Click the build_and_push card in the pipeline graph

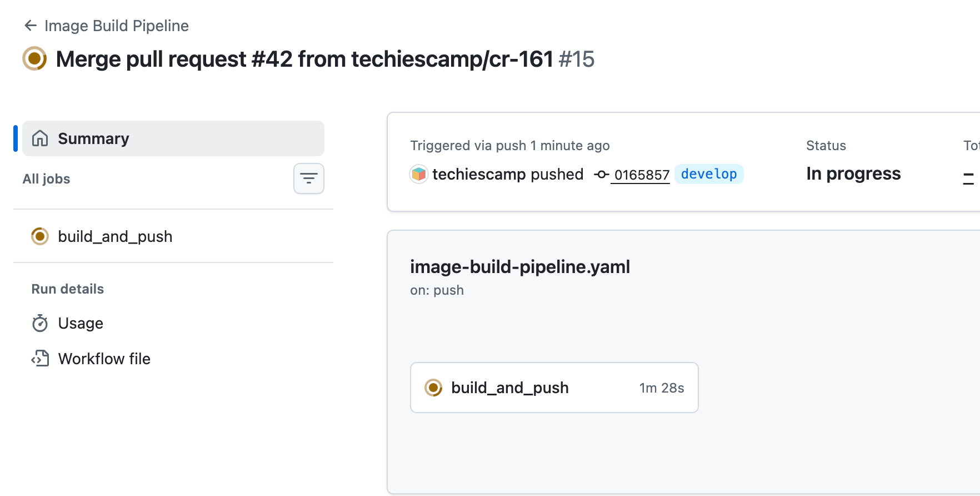pyautogui.click(x=554, y=388)
